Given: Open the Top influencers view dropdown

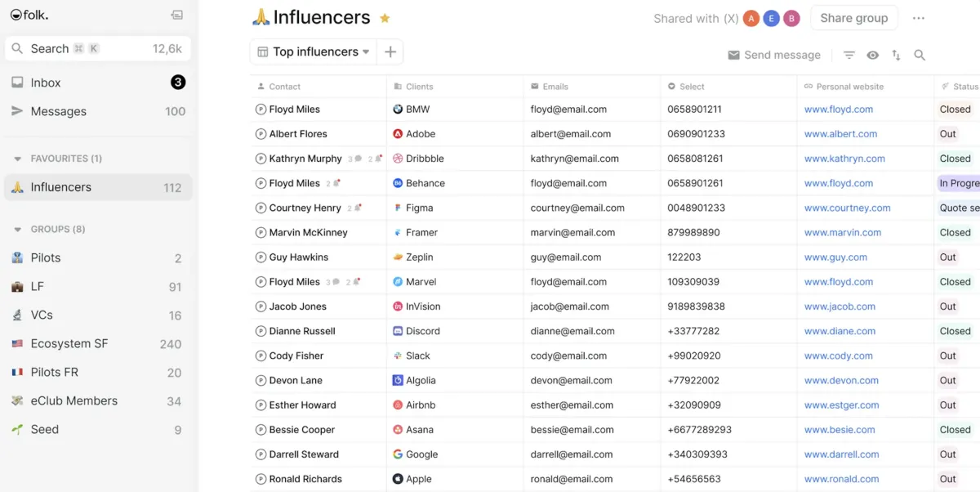Looking at the screenshot, I should pyautogui.click(x=314, y=51).
